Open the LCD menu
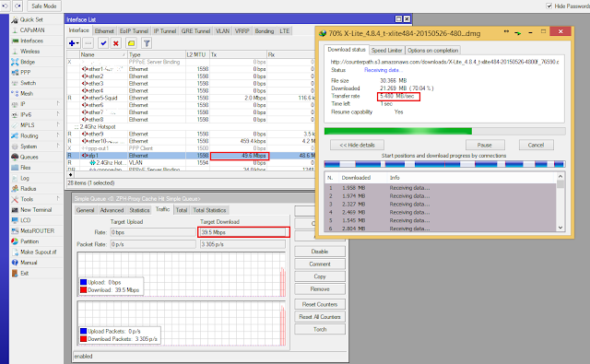The width and height of the screenshot is (590, 364). tap(26, 220)
